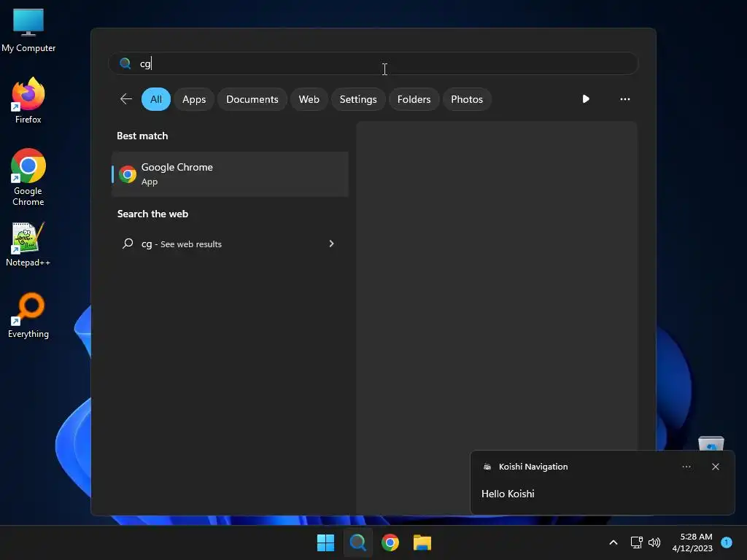Click the Koishi Navigation app icon
This screenshot has height=560, width=747.
(x=487, y=467)
